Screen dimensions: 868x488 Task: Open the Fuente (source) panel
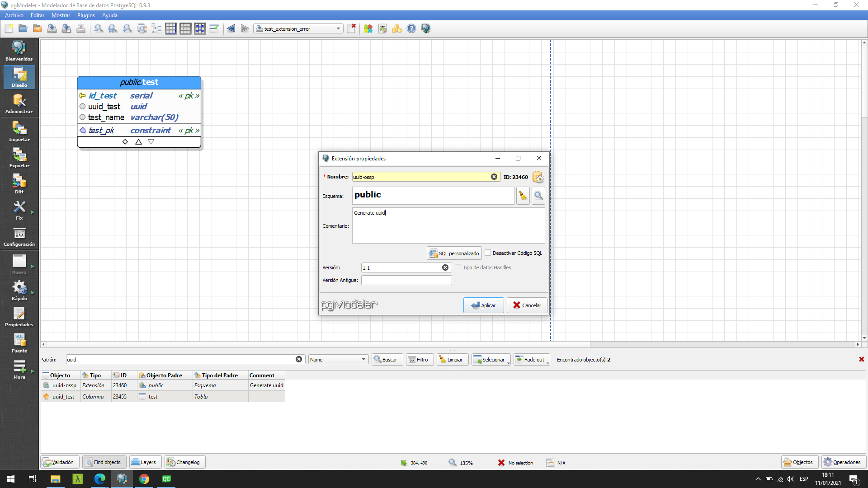coord(19,342)
